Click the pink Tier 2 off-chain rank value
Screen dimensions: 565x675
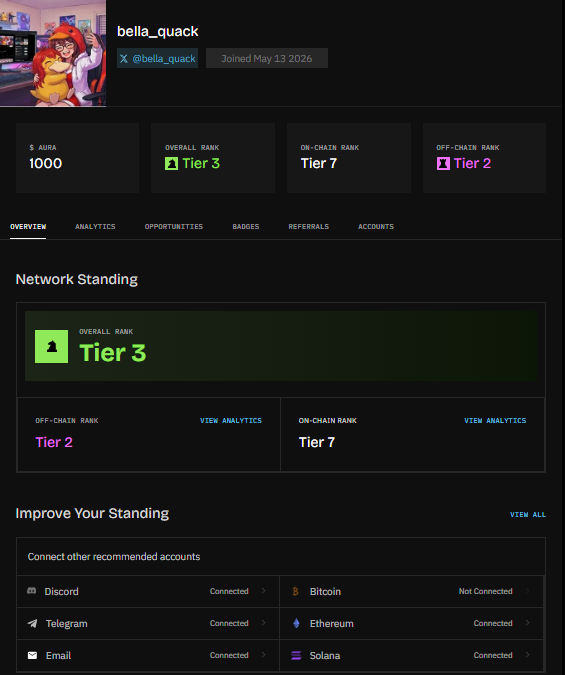pos(54,442)
